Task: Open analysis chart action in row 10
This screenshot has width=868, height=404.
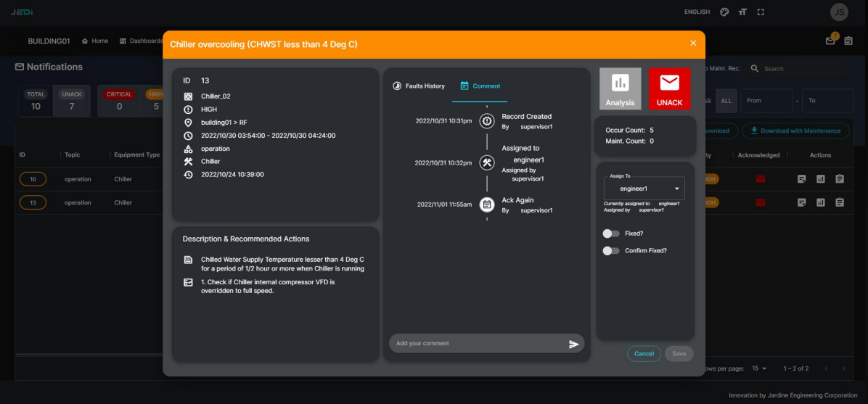Action: coord(820,179)
